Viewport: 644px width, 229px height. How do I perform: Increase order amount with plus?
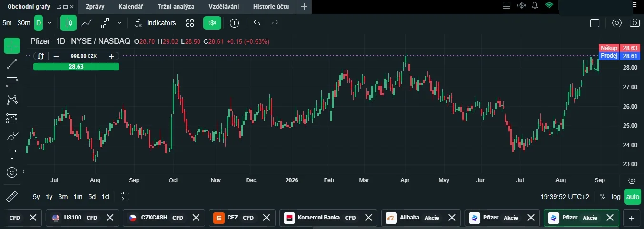coord(111,56)
